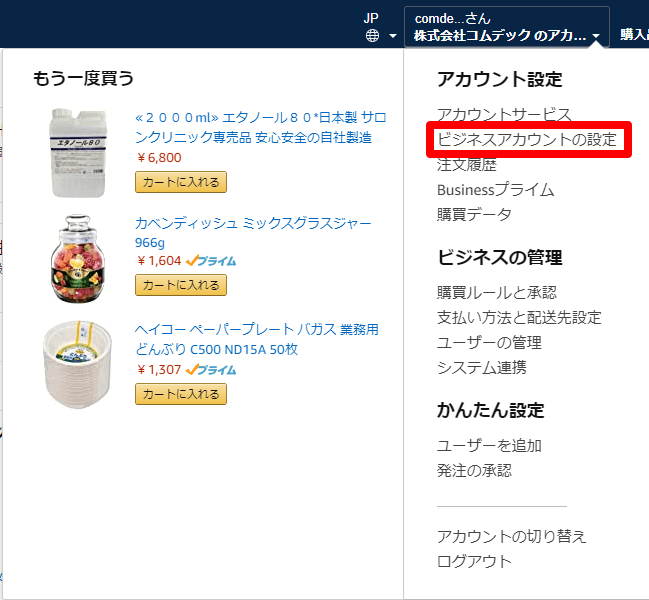
Task: Add ethanol to cart with カートに入れる
Action: [181, 181]
